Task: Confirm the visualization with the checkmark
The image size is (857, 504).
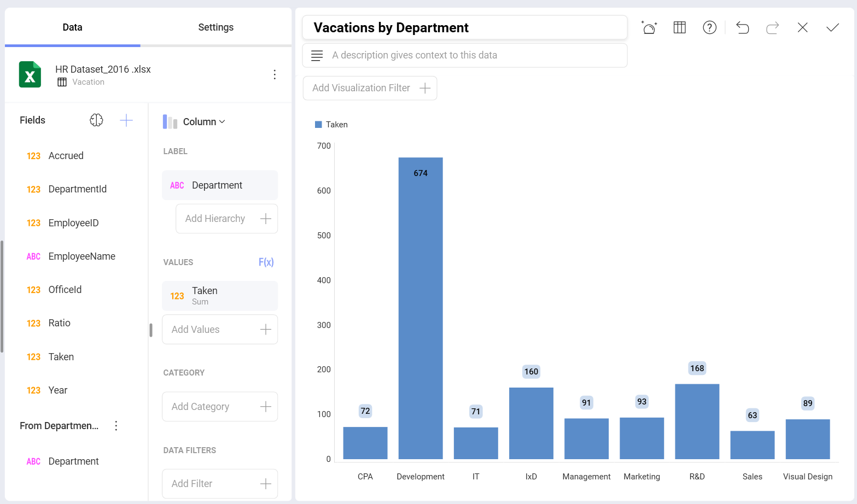Action: tap(832, 27)
